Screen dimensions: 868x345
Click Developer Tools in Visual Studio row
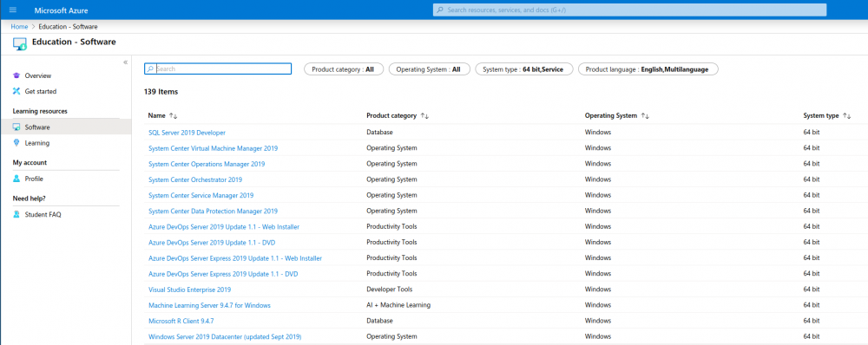point(389,290)
